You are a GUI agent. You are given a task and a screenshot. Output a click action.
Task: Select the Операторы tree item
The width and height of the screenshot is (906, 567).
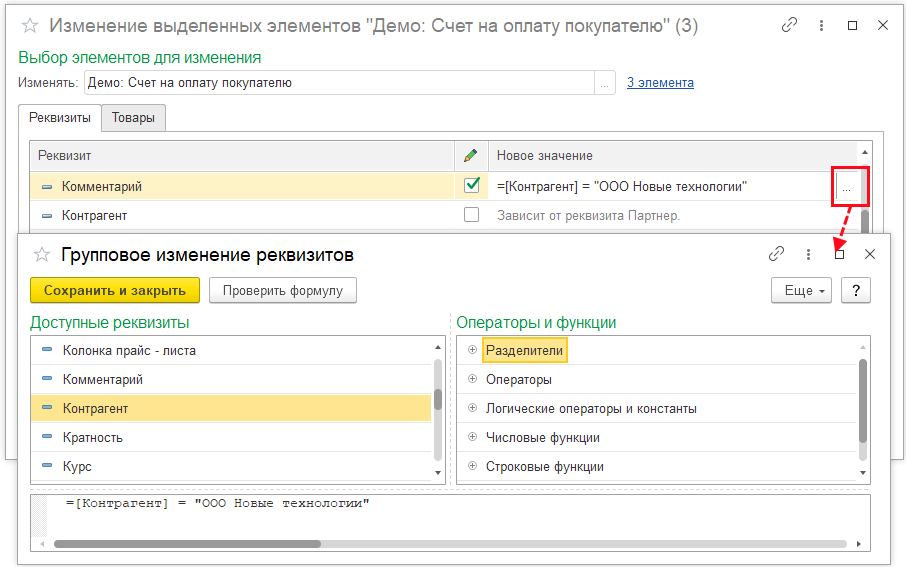coord(518,380)
